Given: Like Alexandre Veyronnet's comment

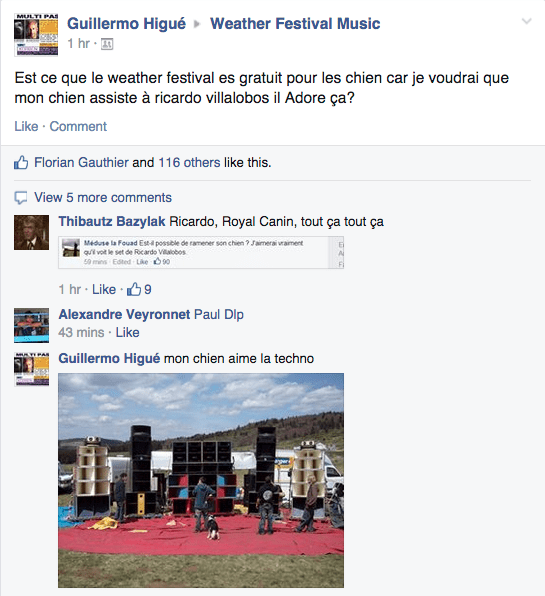Looking at the screenshot, I should [x=127, y=332].
